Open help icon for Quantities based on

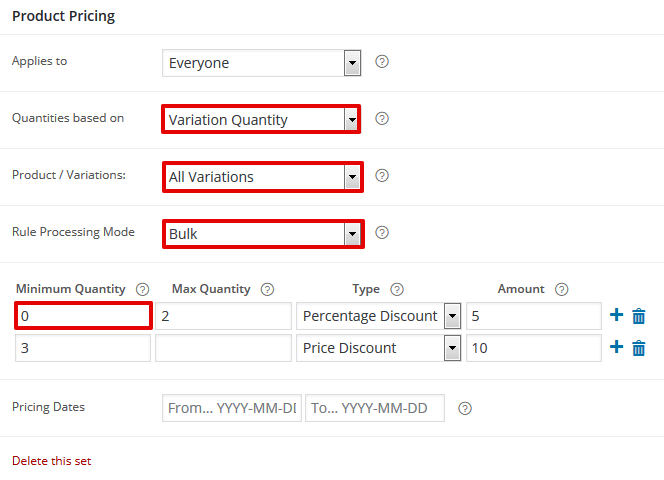tap(382, 119)
